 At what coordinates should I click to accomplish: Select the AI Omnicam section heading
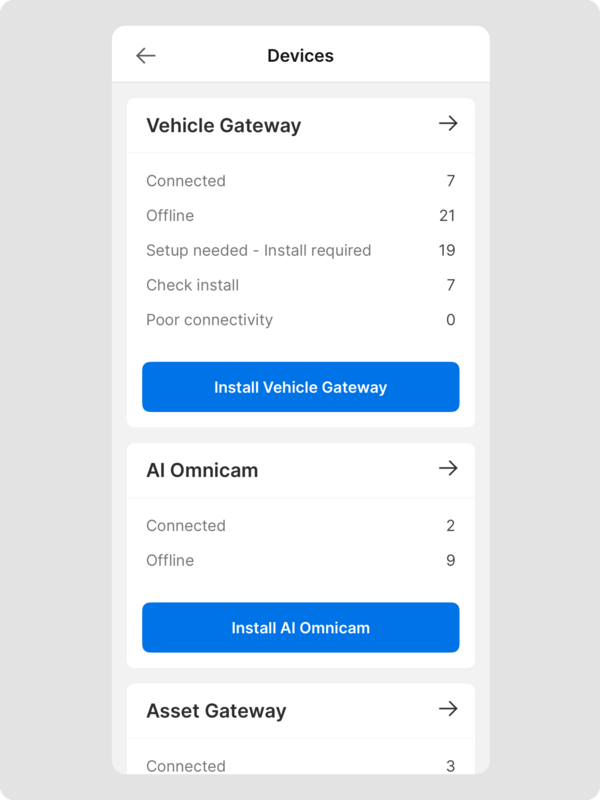pos(202,471)
